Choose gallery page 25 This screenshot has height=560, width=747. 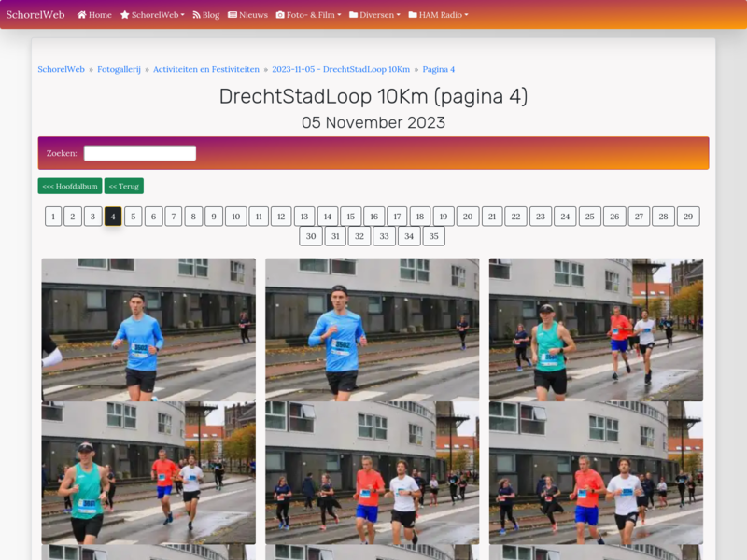590,217
